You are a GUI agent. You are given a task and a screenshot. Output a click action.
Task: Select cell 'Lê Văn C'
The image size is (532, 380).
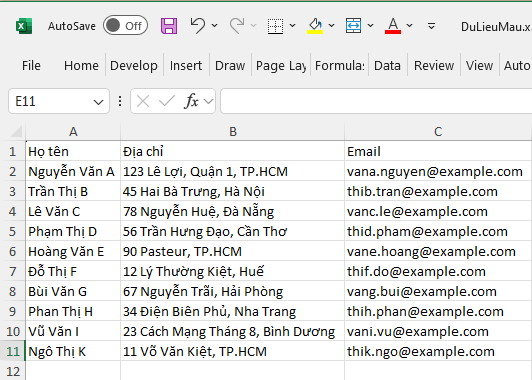tap(73, 211)
